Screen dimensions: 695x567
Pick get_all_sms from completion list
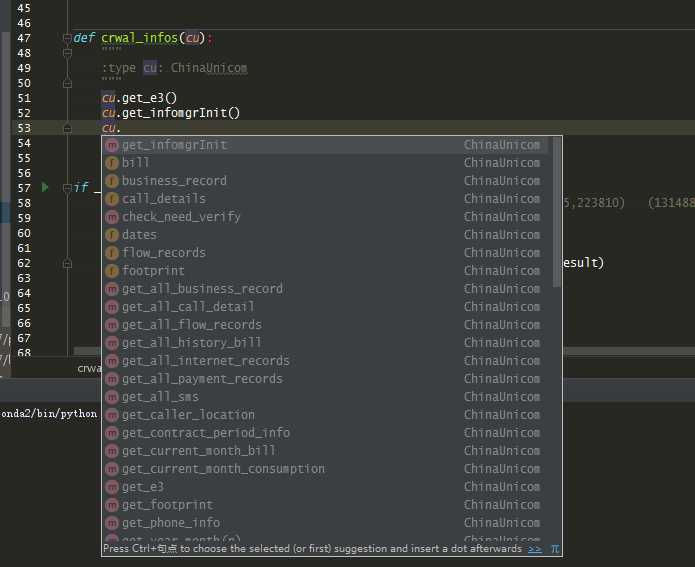325,397
